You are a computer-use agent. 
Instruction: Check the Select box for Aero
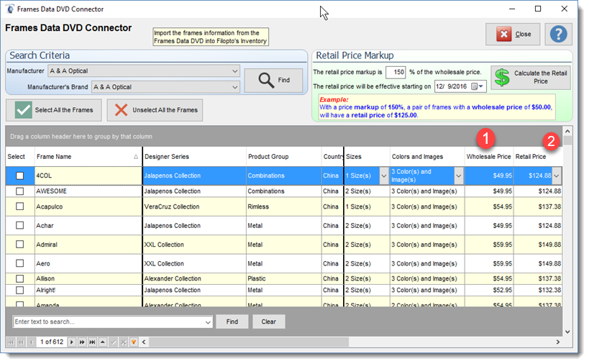[20, 263]
